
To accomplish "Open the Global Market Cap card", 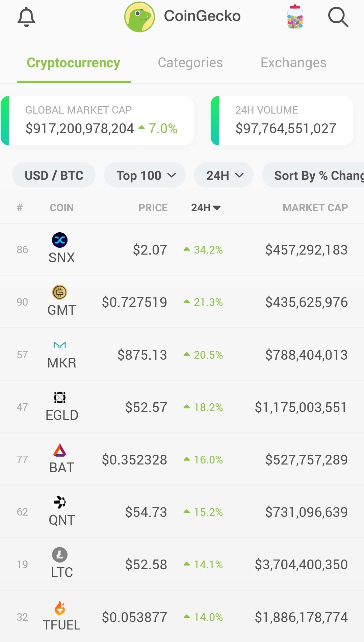I will tap(97, 121).
